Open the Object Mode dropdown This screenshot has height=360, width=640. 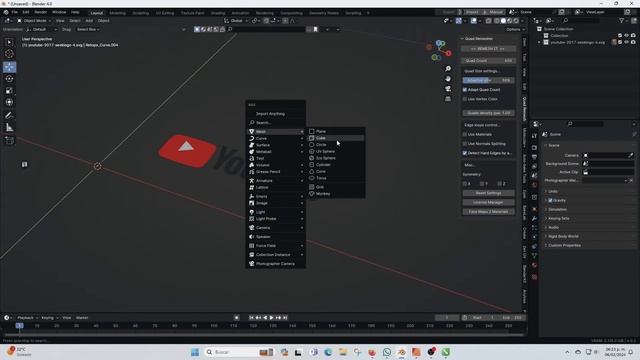tap(34, 21)
